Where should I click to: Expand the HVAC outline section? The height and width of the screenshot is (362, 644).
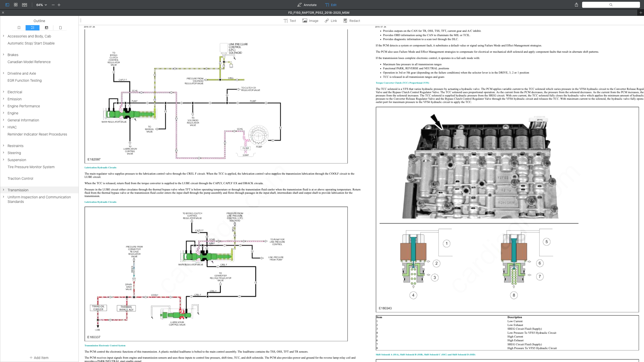(4, 127)
